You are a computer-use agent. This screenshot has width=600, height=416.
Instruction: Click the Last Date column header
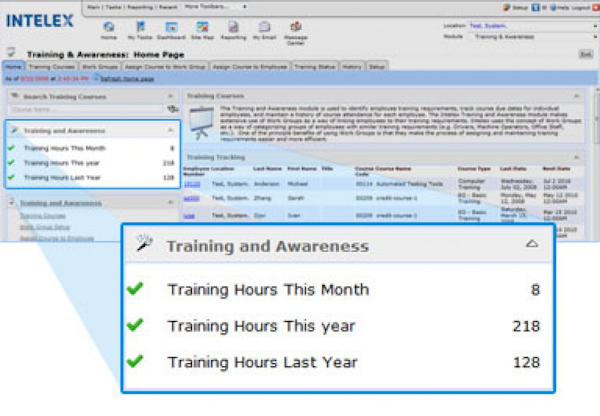[x=514, y=168]
